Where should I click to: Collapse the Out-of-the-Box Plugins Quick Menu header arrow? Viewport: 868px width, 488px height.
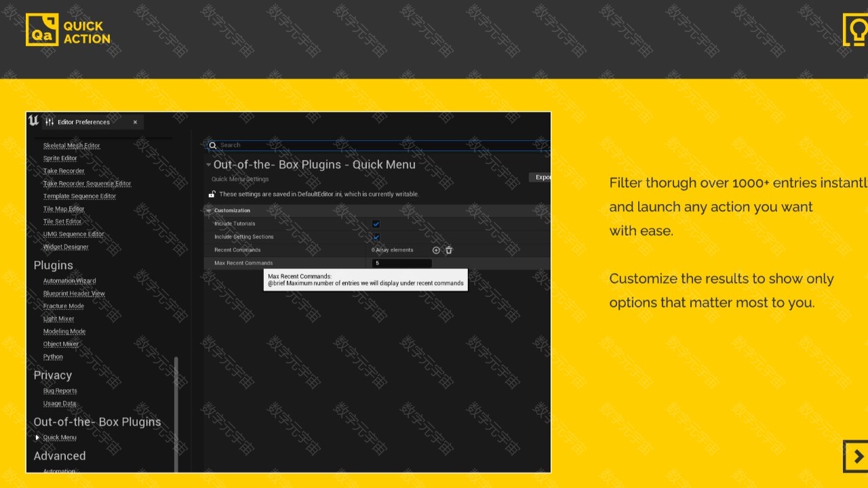click(209, 165)
